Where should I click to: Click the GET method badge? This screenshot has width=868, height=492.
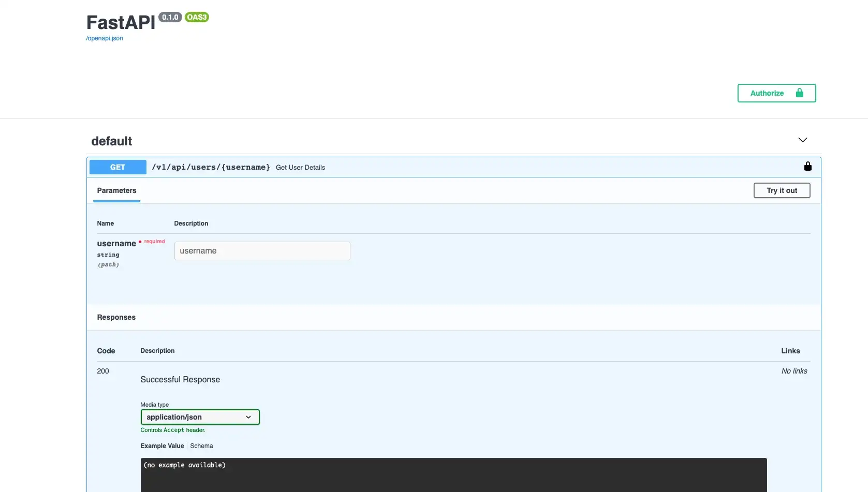point(117,167)
